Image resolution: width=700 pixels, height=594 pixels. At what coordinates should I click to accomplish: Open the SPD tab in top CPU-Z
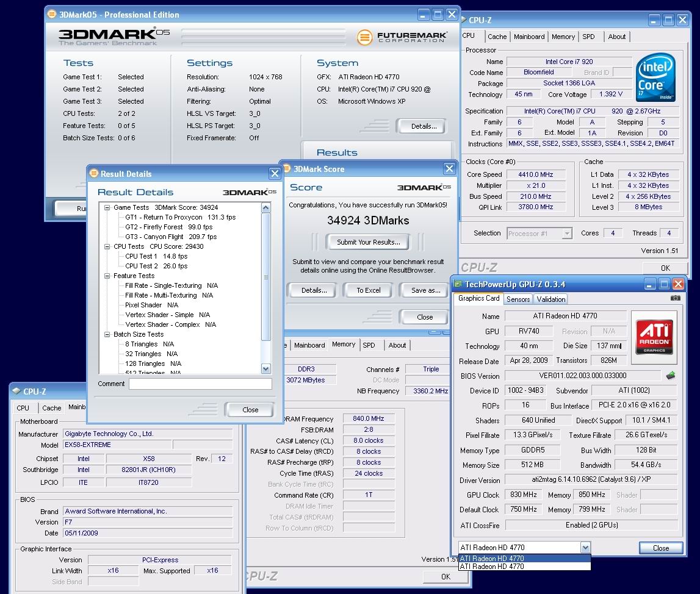coord(588,37)
